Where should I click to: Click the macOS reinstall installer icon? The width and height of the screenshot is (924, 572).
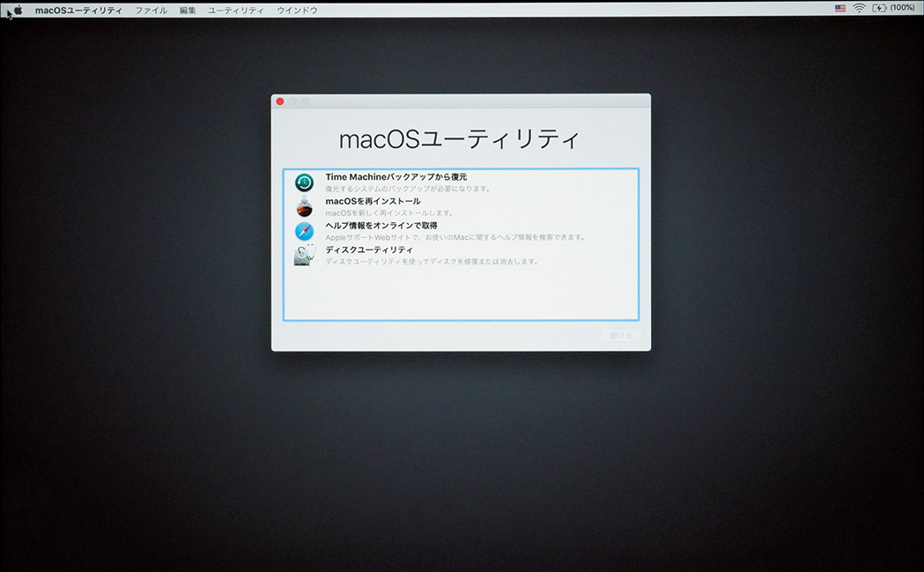click(304, 207)
